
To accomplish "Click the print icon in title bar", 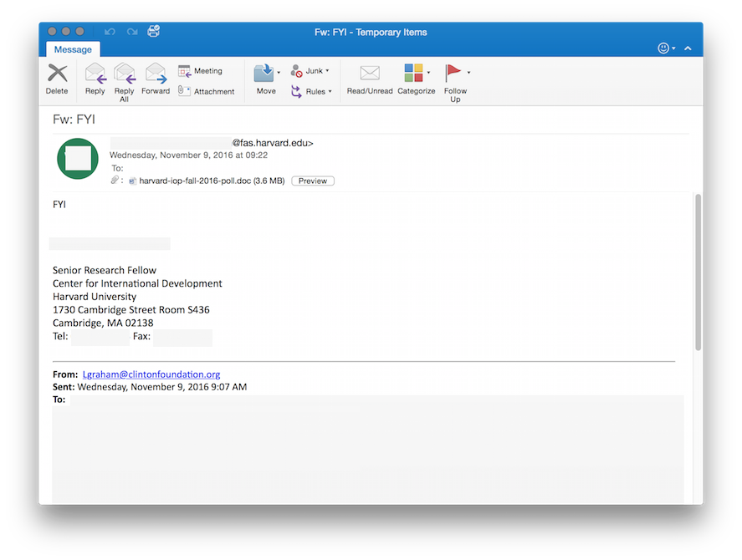I will click(x=153, y=32).
